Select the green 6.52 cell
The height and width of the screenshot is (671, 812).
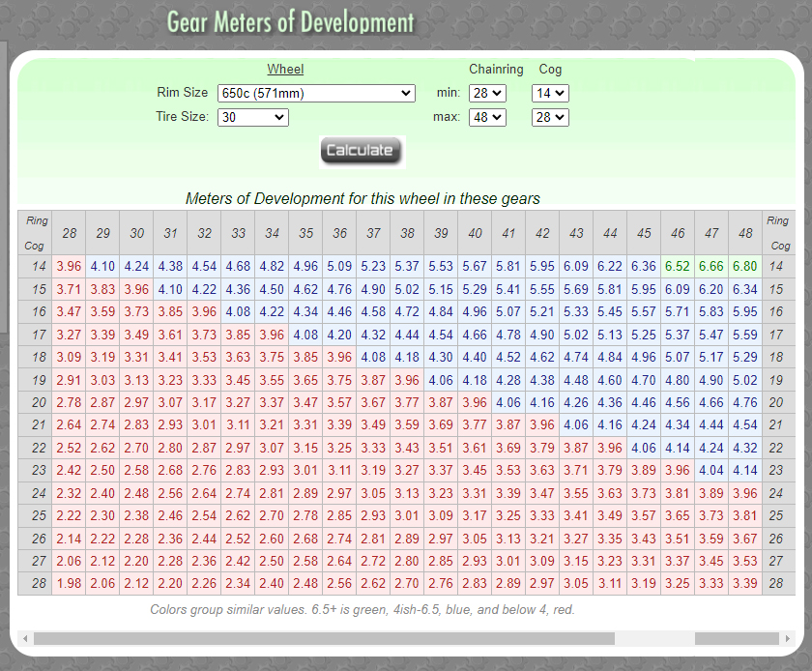click(678, 266)
